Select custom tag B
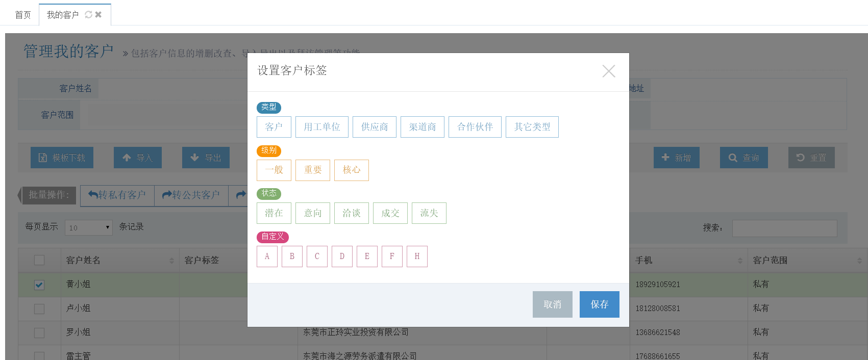The width and height of the screenshot is (868, 360). coord(292,256)
